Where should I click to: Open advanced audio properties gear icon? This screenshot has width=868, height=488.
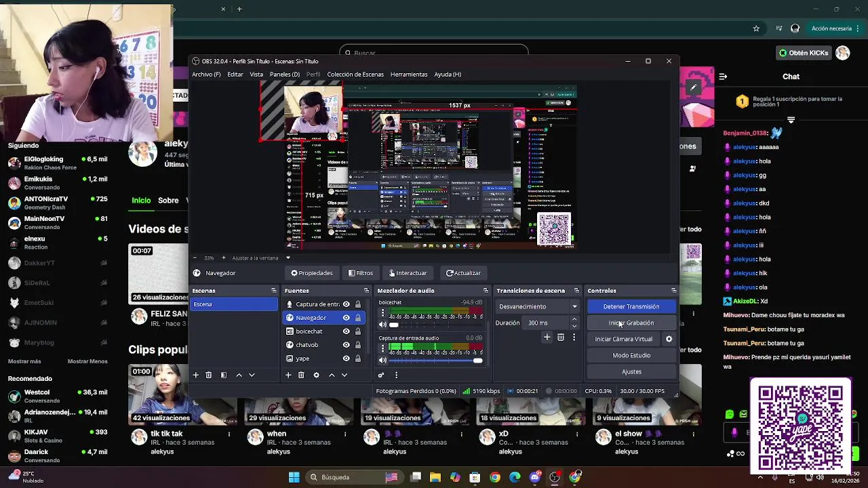[381, 375]
